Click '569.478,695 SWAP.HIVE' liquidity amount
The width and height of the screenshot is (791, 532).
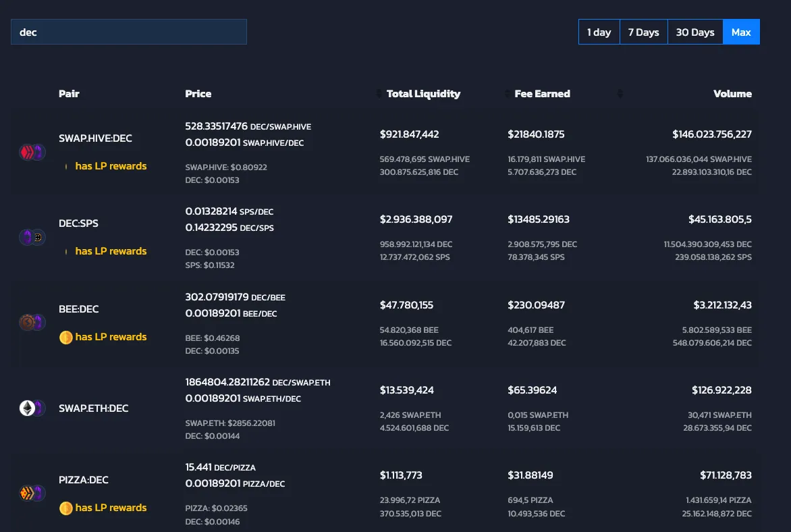pos(425,159)
